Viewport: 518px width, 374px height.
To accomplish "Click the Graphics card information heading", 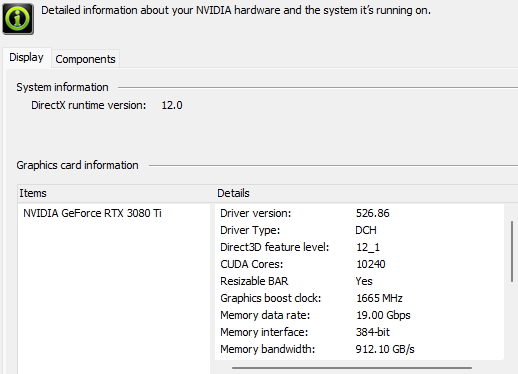I will (x=77, y=165).
